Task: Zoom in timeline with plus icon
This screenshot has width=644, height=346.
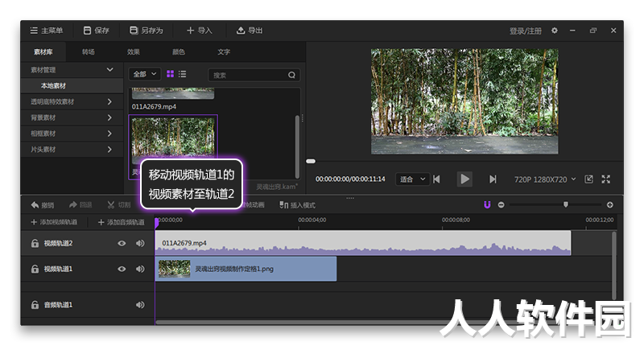Action: pos(610,205)
